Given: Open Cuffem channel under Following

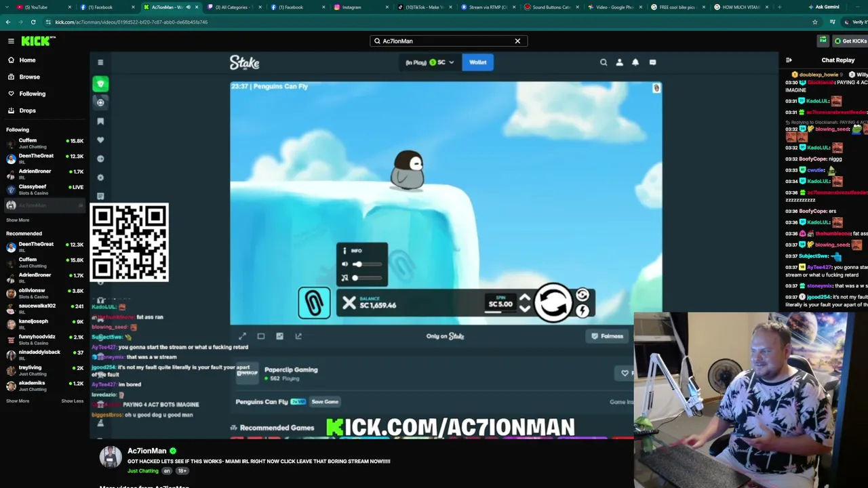Looking at the screenshot, I should [45, 143].
